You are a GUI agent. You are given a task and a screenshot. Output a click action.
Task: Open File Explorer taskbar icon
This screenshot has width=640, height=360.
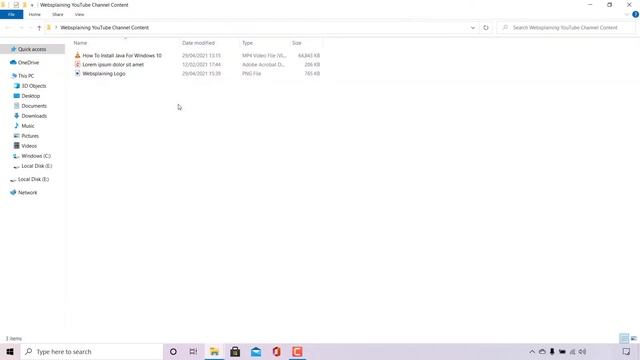[x=214, y=351]
